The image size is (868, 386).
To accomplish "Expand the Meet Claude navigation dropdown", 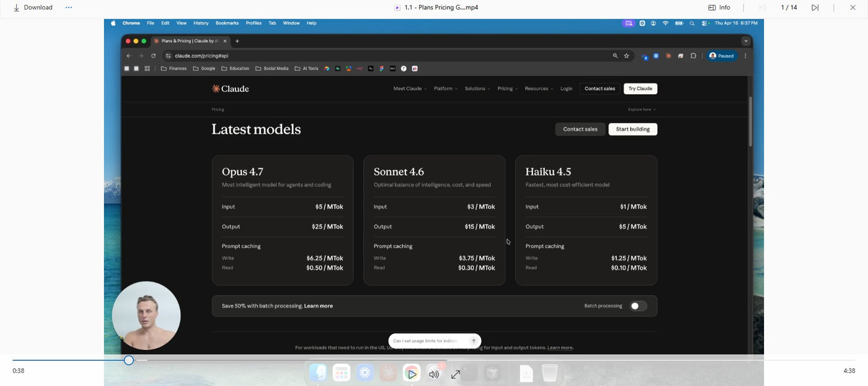I will coord(410,89).
